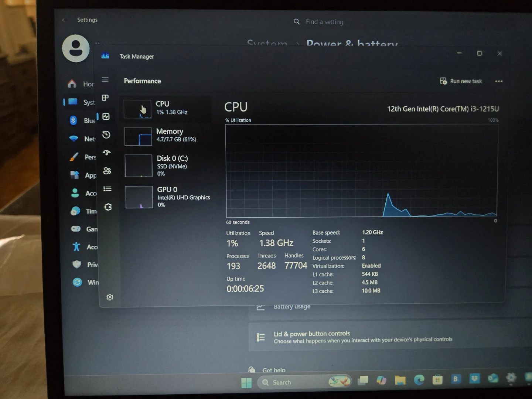532x399 pixels.
Task: Select the Memory performance entry
Action: click(167, 136)
